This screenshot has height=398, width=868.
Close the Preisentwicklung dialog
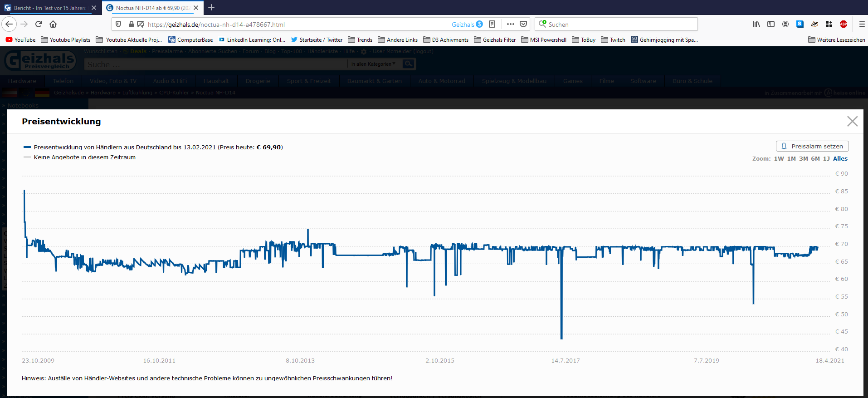coord(853,121)
